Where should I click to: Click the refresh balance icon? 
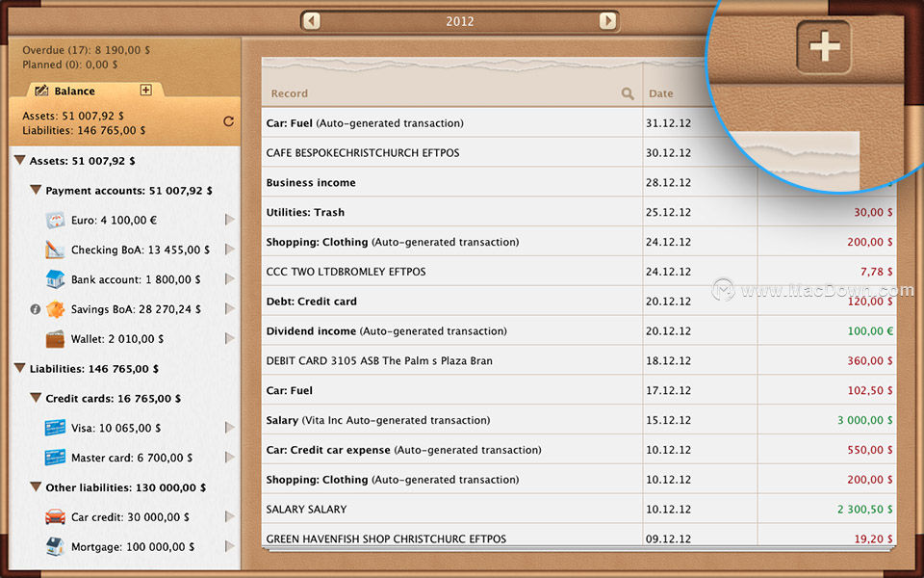coord(229,121)
